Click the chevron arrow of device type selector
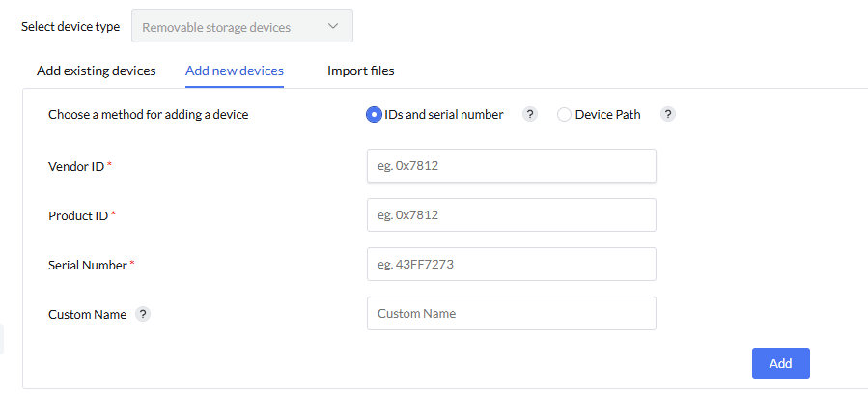868x396 pixels. [x=333, y=27]
